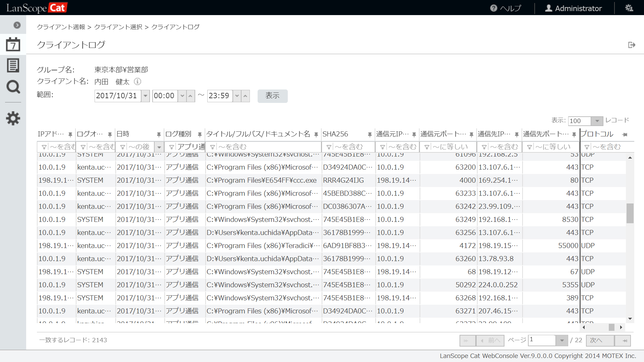Open the top-right admin tools gear icon
Image resolution: width=644 pixels, height=362 pixels.
tap(629, 8)
